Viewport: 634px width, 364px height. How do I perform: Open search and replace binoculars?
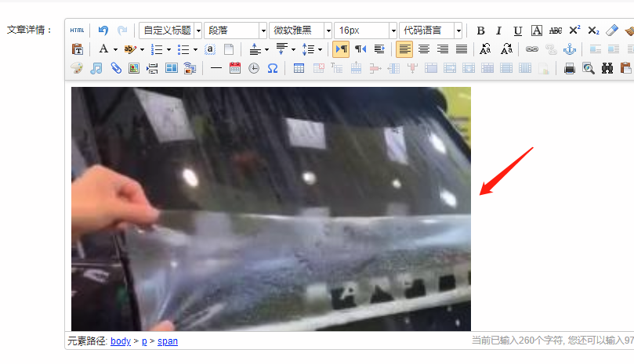(x=607, y=68)
